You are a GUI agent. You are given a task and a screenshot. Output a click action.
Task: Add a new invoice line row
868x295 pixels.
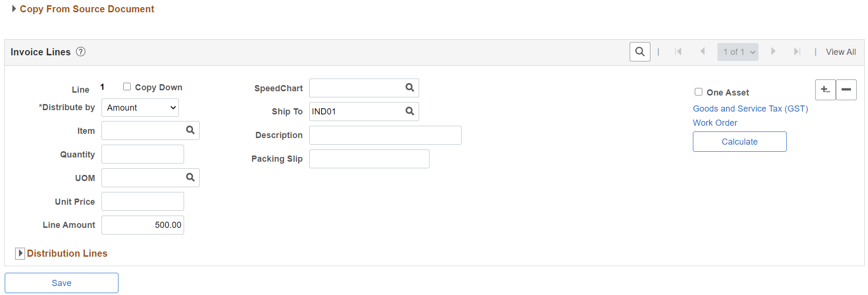826,89
